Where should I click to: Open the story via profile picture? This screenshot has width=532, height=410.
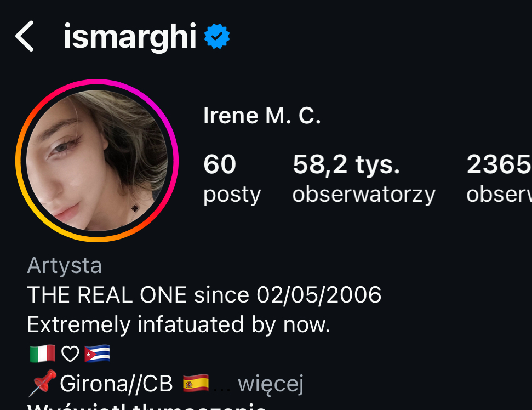pyautogui.click(x=97, y=161)
